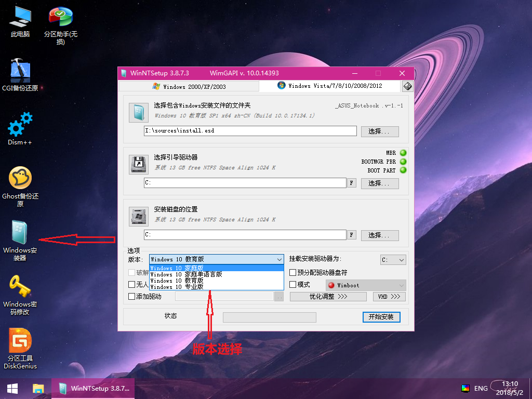
Task: Click the install.esd path input field
Action: click(x=249, y=131)
